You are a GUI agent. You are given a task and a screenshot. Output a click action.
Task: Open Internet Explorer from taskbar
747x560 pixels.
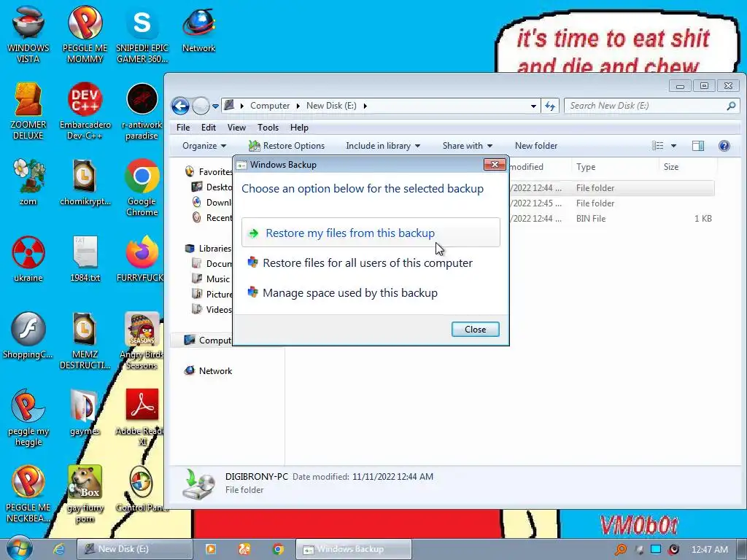(59, 549)
